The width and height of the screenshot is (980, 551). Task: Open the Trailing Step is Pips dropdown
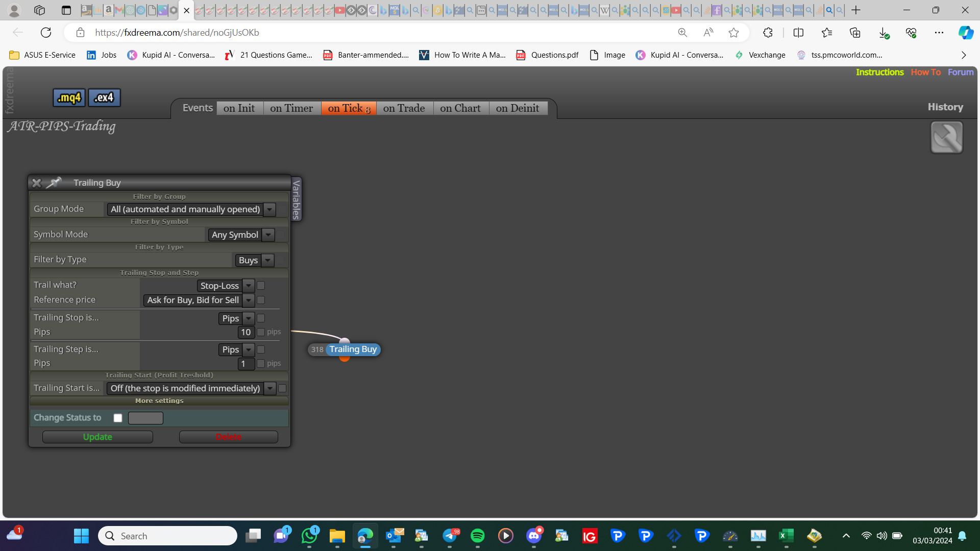pos(236,349)
